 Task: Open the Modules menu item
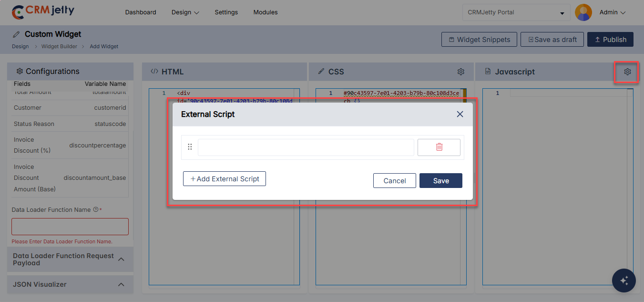tap(266, 12)
